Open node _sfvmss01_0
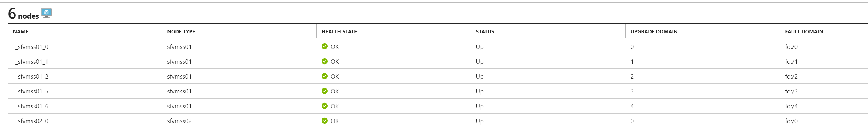 point(32,47)
